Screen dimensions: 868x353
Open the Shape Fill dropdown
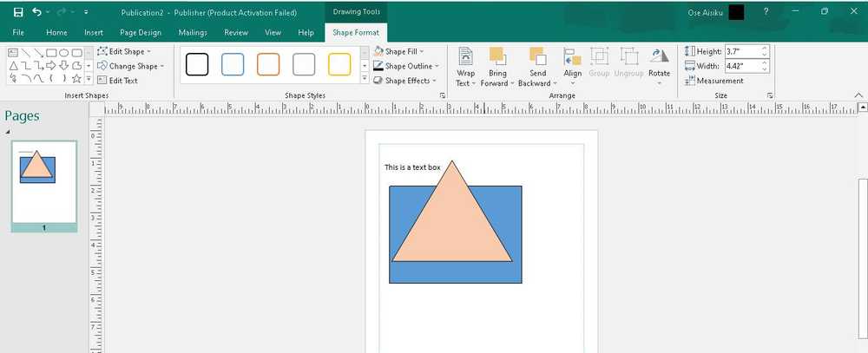398,51
